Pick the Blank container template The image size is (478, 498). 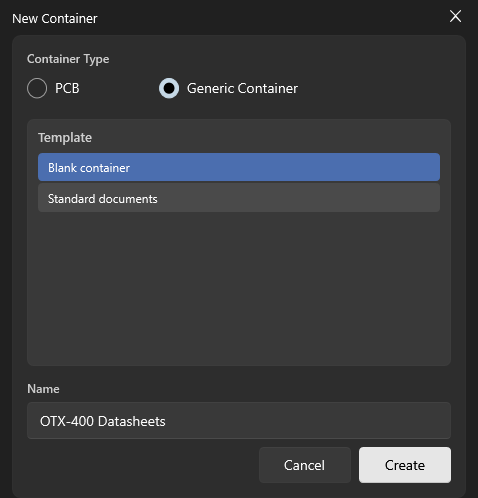pyautogui.click(x=239, y=167)
